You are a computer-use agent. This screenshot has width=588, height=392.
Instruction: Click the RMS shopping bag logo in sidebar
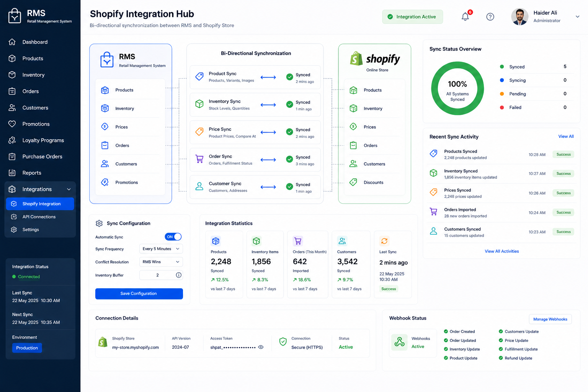click(15, 16)
